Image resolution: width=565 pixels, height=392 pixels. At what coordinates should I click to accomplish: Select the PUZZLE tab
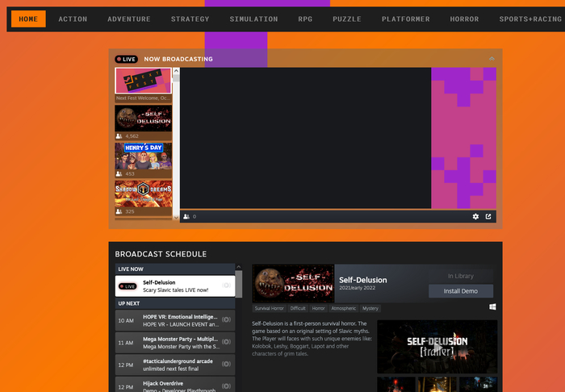point(347,19)
